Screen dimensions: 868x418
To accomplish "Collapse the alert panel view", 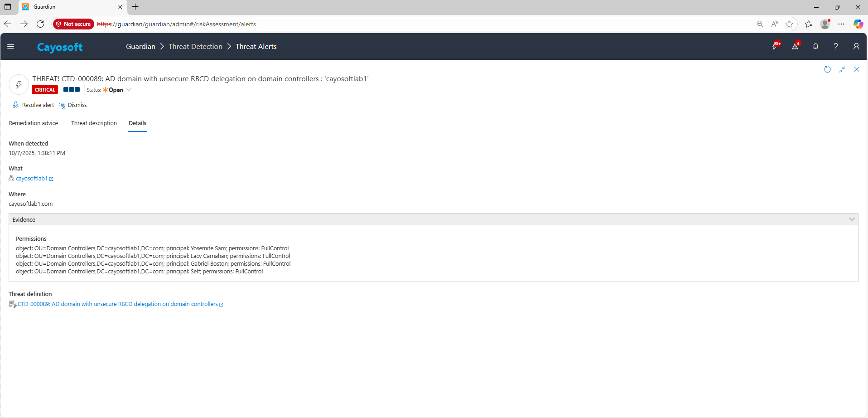I will tap(842, 69).
